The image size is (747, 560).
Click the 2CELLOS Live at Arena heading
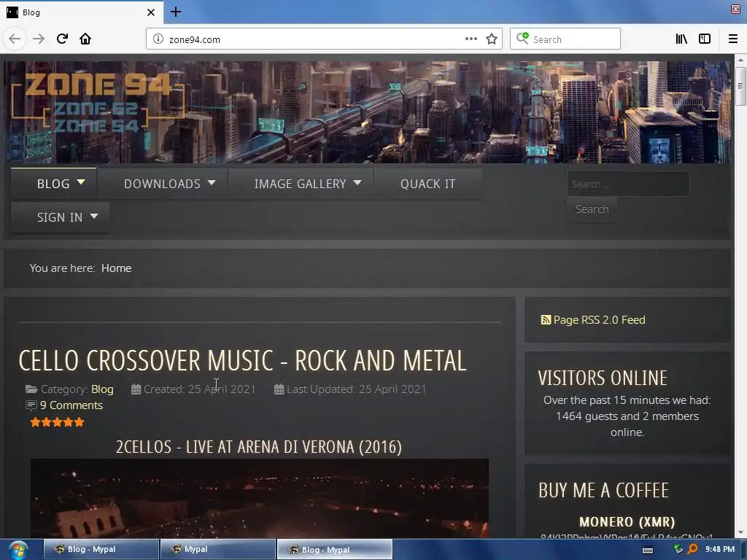[x=259, y=447]
